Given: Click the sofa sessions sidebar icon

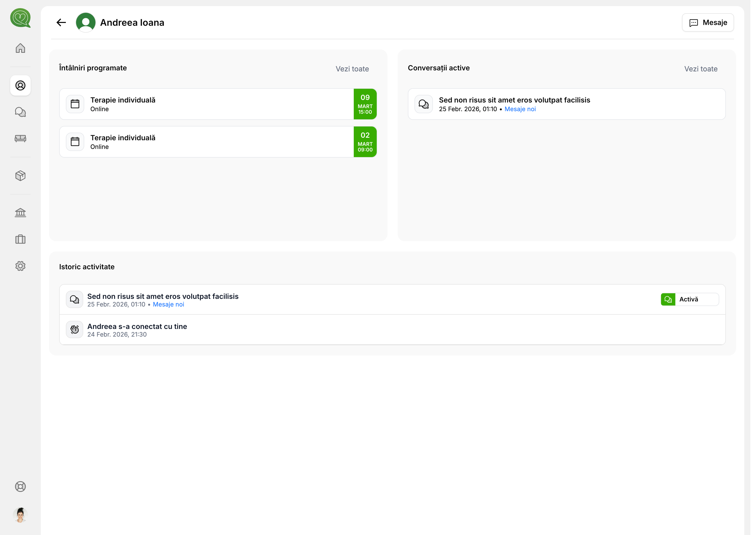Looking at the screenshot, I should pyautogui.click(x=20, y=139).
